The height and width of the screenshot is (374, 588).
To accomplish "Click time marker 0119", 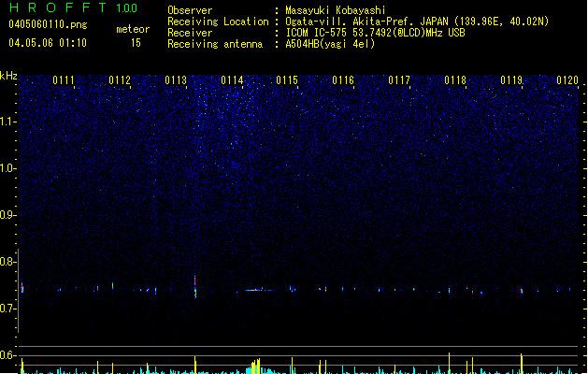I will tap(511, 80).
